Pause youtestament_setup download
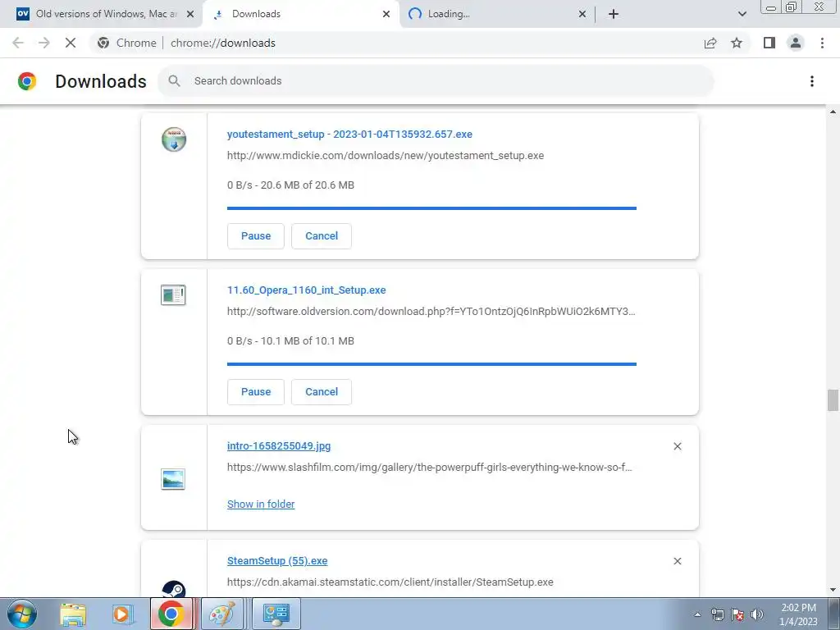This screenshot has height=630, width=840. pos(256,236)
